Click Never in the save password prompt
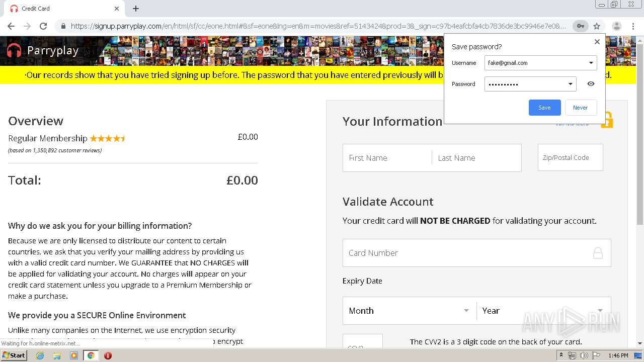 click(x=580, y=108)
